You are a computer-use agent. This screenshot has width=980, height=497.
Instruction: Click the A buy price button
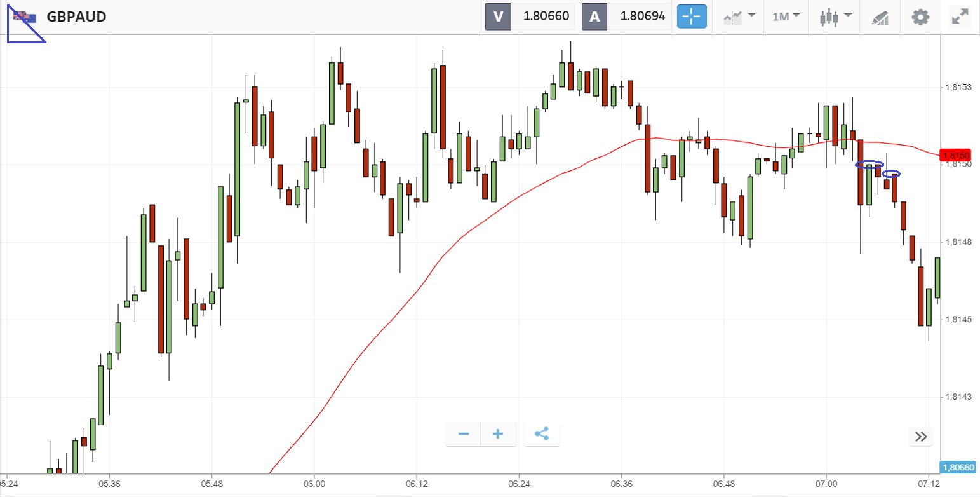pos(626,17)
